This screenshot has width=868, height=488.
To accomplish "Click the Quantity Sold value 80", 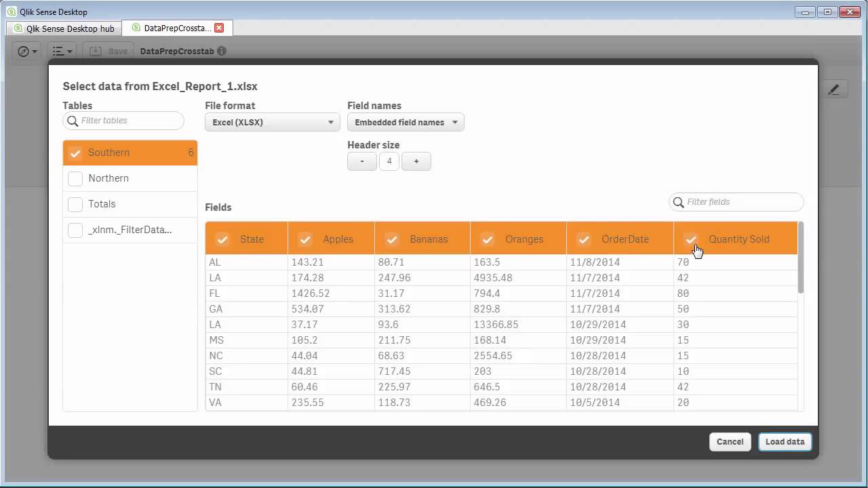I will coord(683,293).
